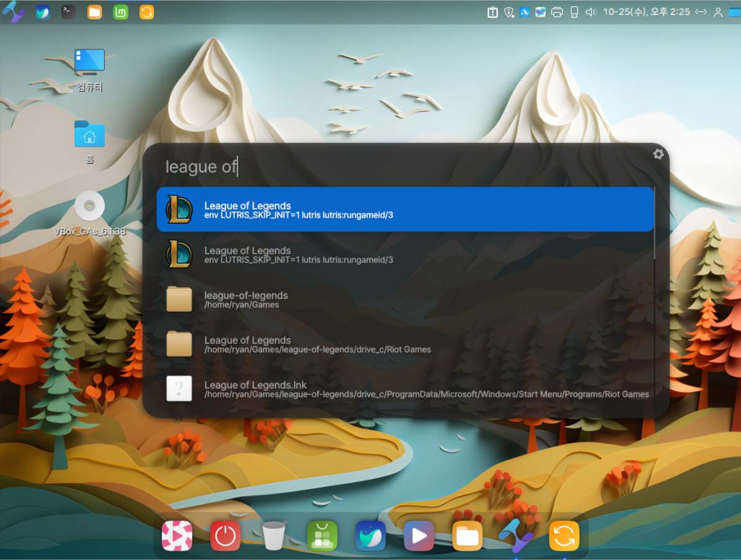
Task: Select the second, unhighlighted League of Legends app result
Action: [x=405, y=255]
